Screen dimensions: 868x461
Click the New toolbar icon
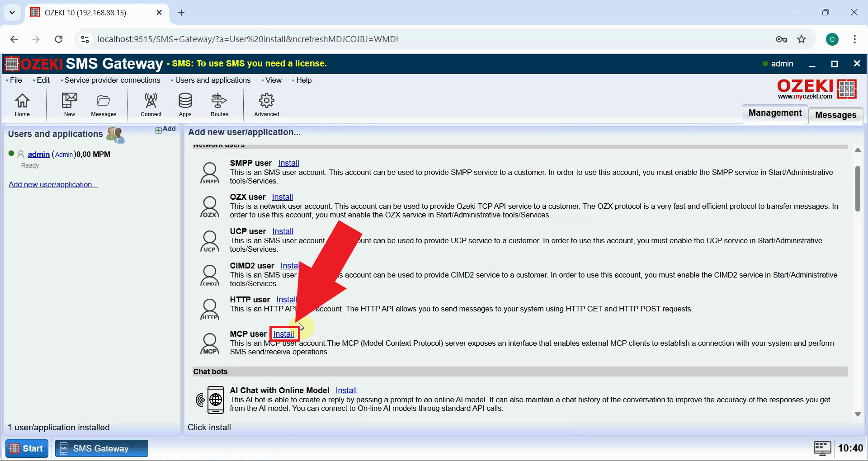coord(69,104)
